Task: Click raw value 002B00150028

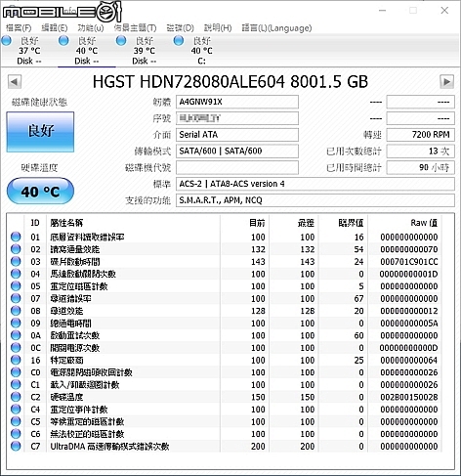Action: pos(409,397)
